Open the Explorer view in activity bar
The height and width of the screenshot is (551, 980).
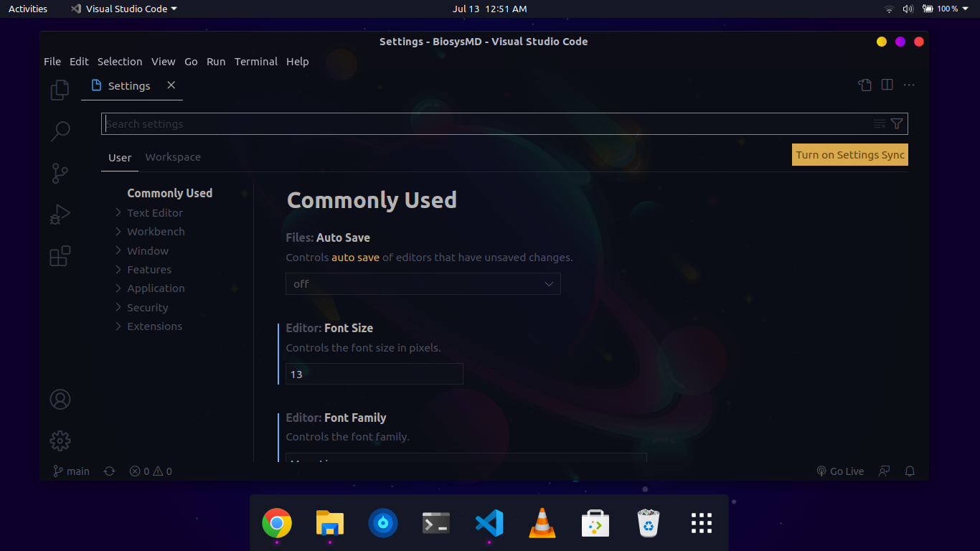(x=60, y=90)
